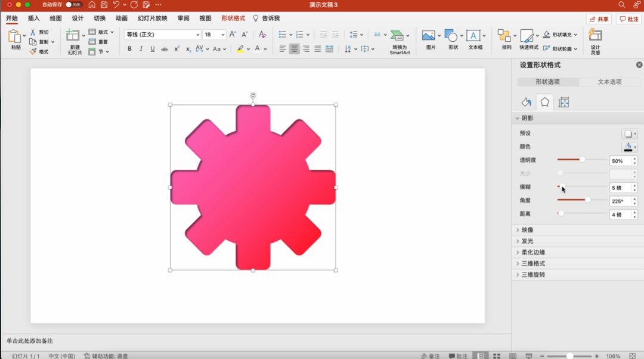Switch to Slide Sorter view

tap(497, 355)
